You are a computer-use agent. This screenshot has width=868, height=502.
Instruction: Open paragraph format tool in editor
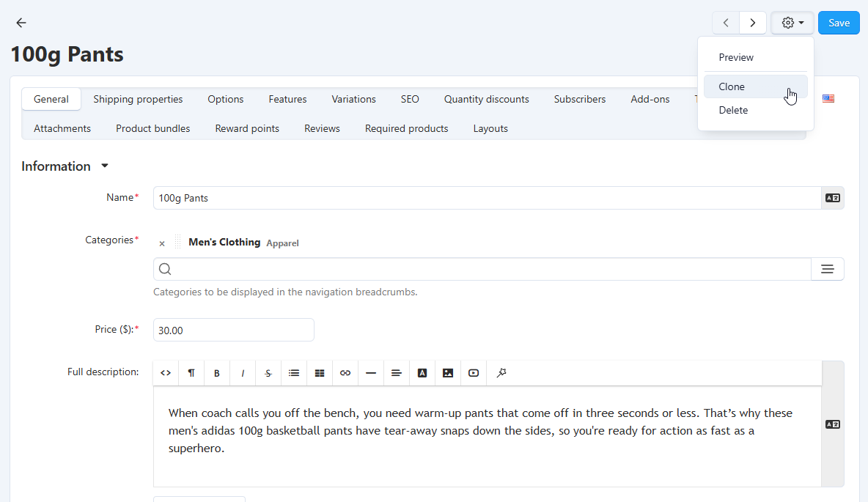[191, 373]
